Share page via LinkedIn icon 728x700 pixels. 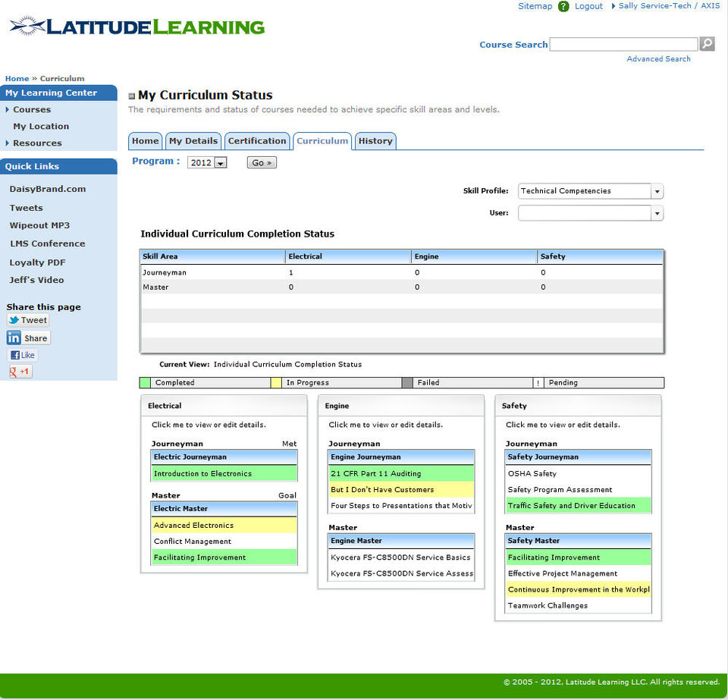28,338
